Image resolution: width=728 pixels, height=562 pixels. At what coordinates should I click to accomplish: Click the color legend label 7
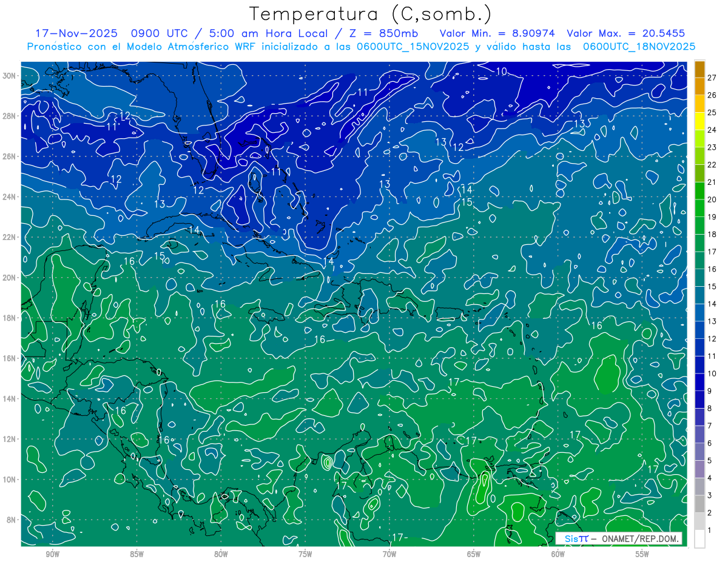710,426
